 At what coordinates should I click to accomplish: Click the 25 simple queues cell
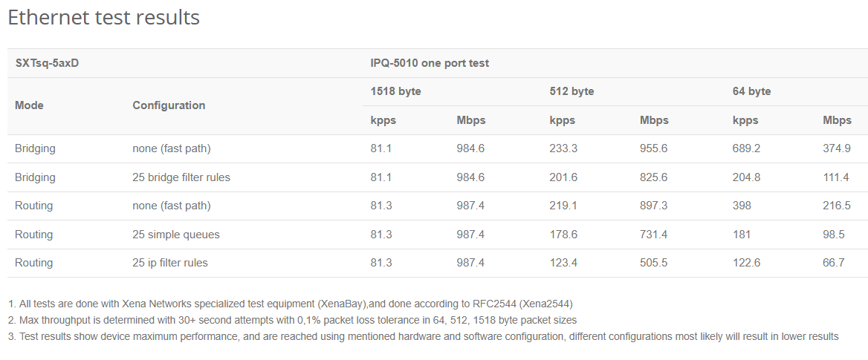coord(176,235)
